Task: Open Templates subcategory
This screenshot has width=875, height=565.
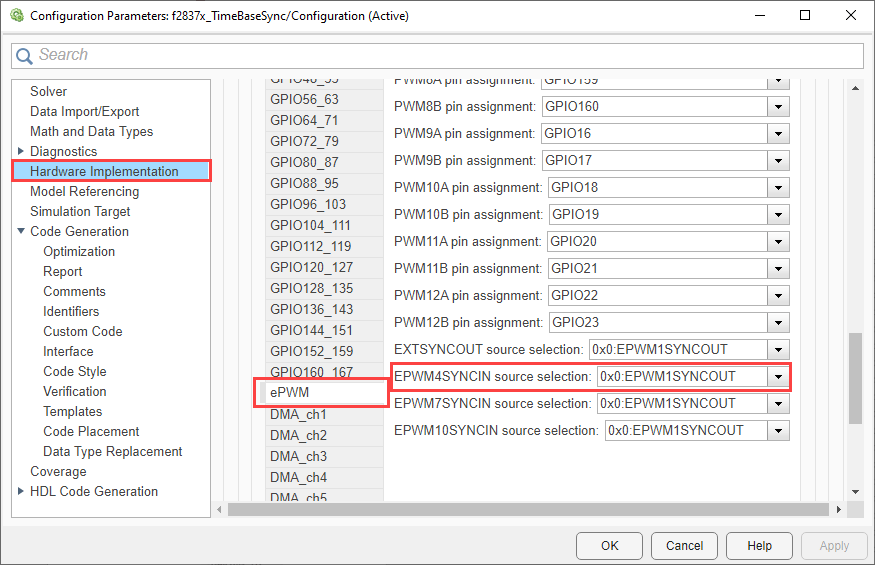Action: 73,411
